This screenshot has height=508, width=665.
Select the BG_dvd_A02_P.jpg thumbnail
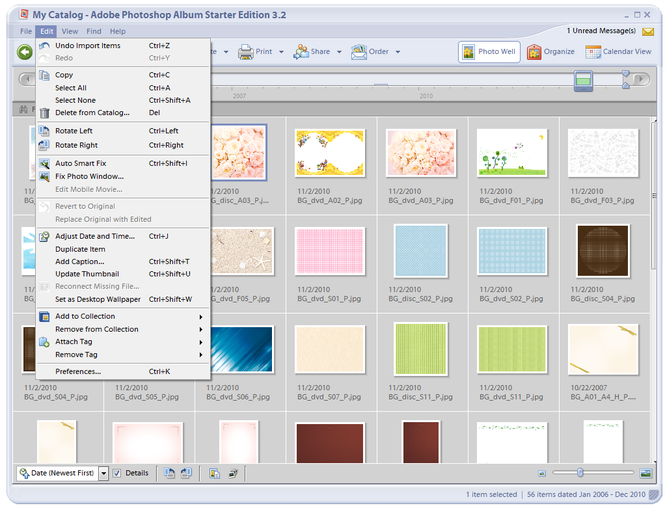[330, 153]
